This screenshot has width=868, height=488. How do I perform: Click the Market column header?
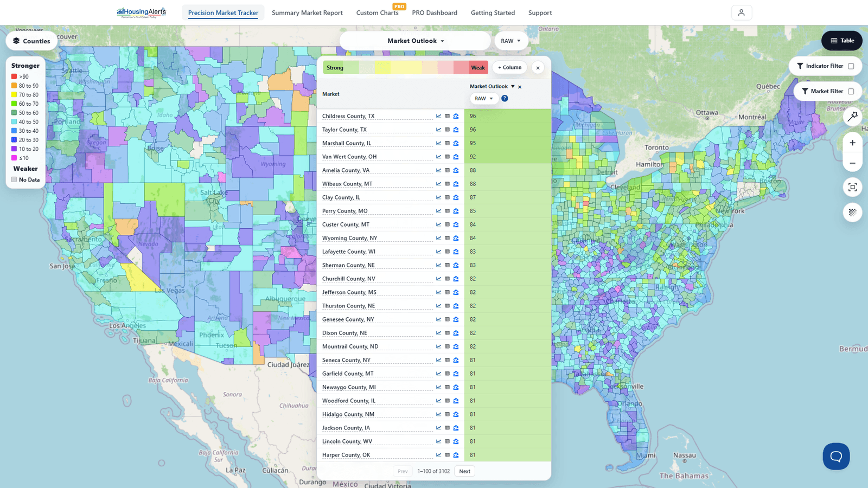(330, 94)
